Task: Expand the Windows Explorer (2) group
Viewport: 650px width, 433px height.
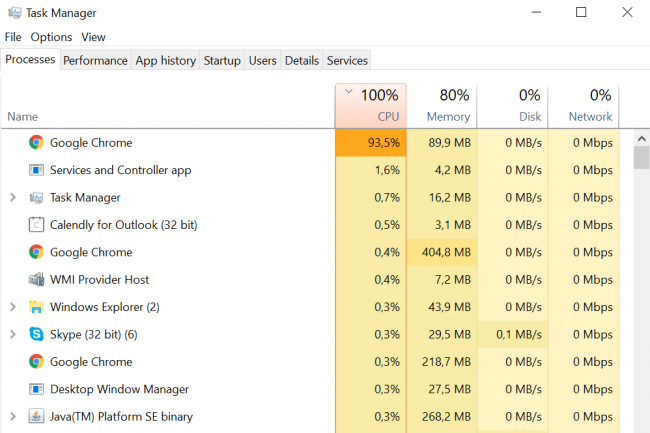Action: [13, 307]
